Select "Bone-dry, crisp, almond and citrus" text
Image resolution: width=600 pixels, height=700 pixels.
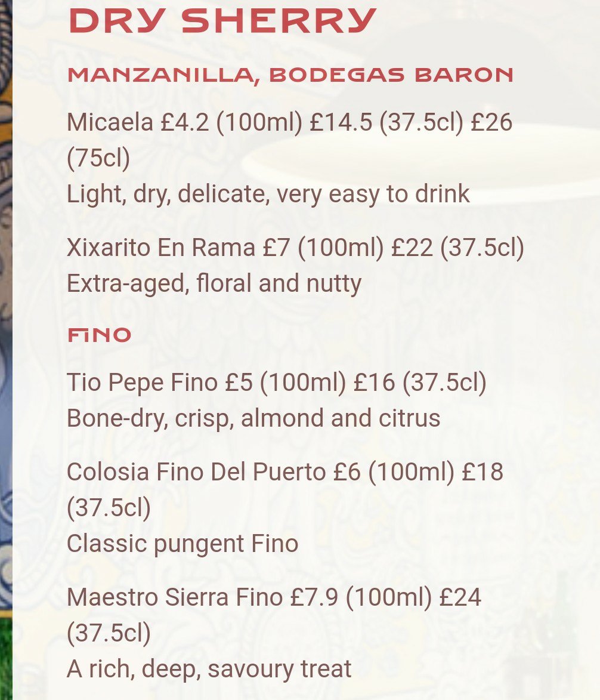tap(253, 418)
